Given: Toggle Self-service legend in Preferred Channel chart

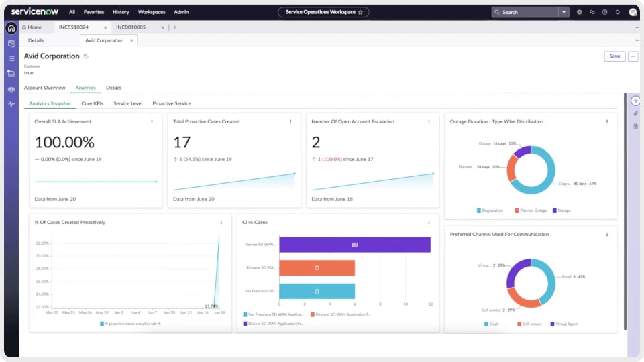Looking at the screenshot, I should pos(529,324).
